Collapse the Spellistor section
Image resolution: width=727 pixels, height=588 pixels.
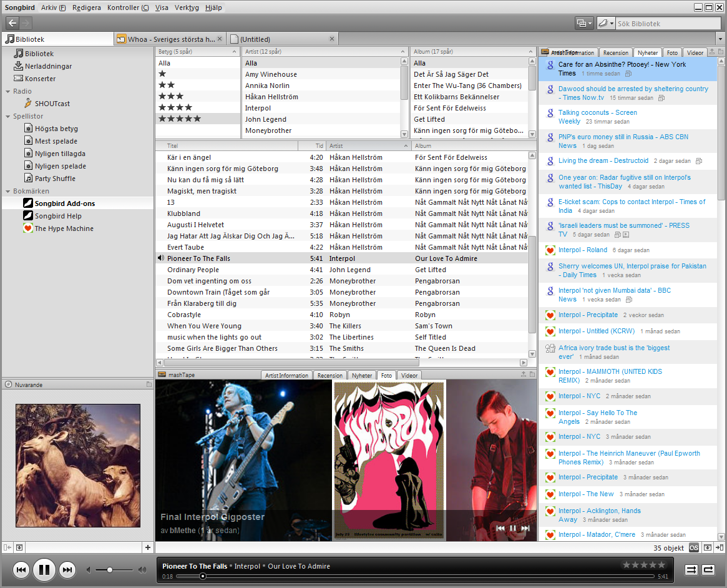click(8, 116)
